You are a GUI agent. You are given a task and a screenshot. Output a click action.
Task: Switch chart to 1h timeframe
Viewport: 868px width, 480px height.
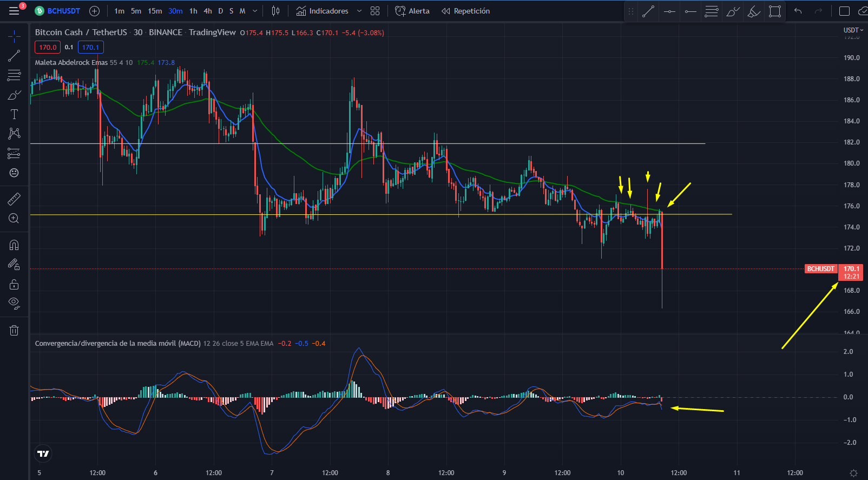coord(193,11)
